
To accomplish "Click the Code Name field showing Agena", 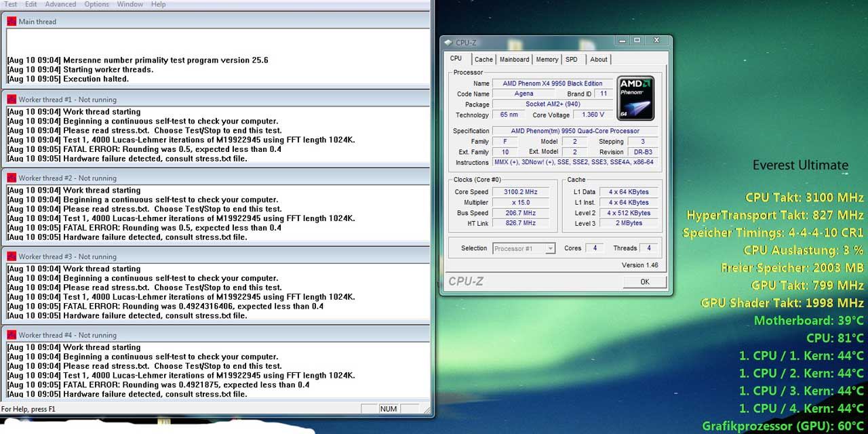I will pyautogui.click(x=524, y=94).
